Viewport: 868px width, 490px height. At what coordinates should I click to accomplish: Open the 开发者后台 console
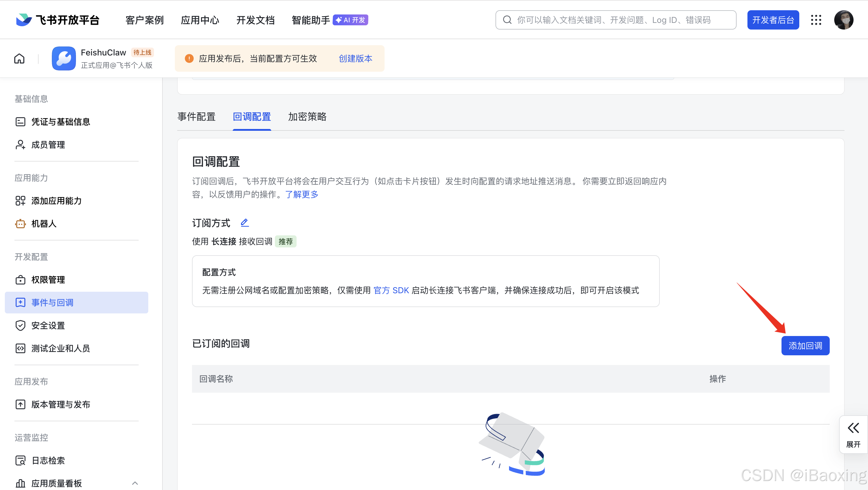773,20
